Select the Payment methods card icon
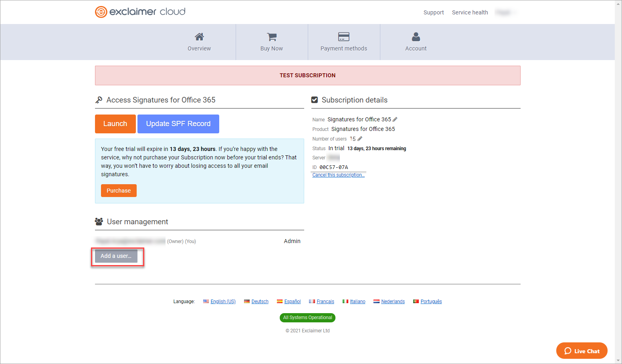The width and height of the screenshot is (622, 364). click(x=343, y=37)
